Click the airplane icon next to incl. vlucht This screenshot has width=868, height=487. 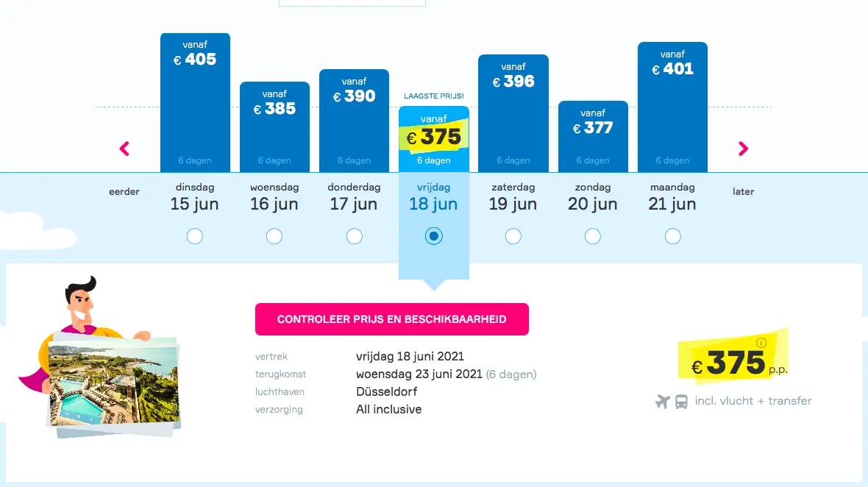click(663, 401)
